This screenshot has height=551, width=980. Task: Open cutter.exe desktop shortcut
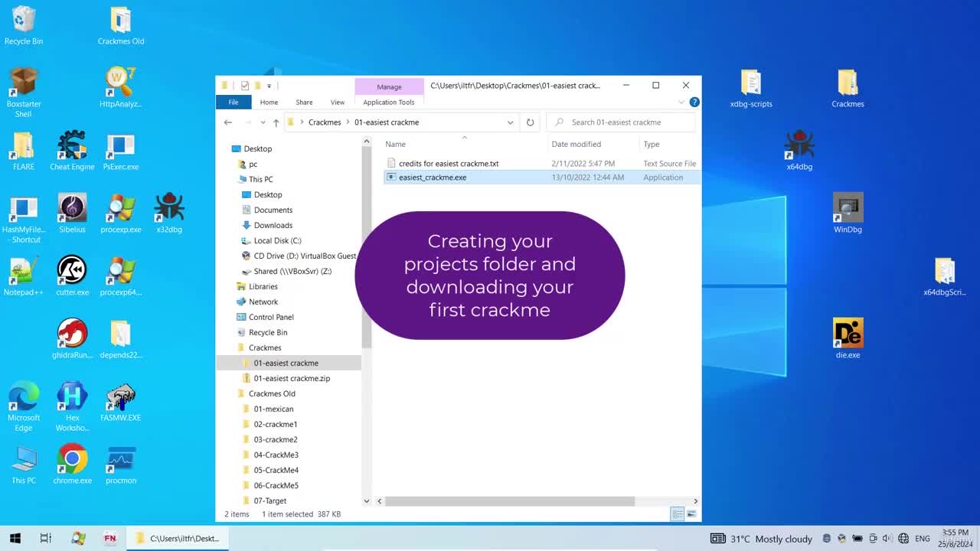coord(72,275)
